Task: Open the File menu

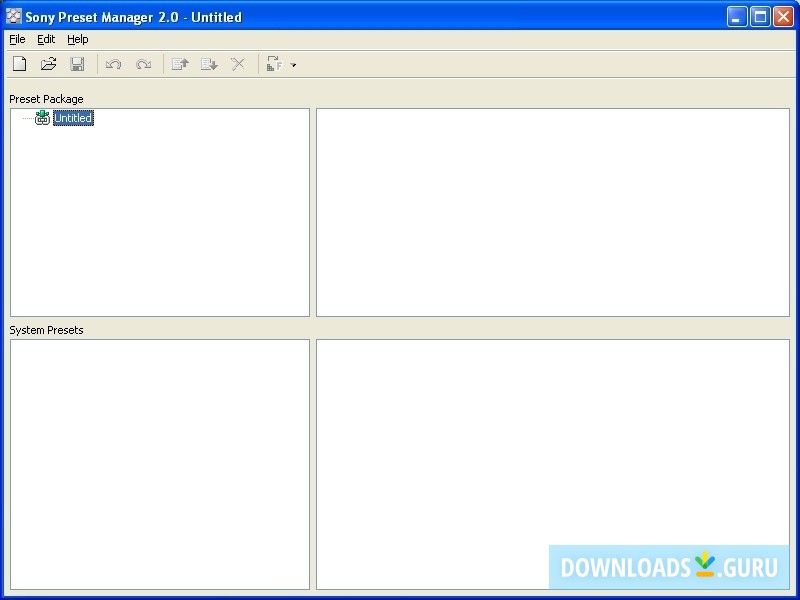Action: click(17, 39)
